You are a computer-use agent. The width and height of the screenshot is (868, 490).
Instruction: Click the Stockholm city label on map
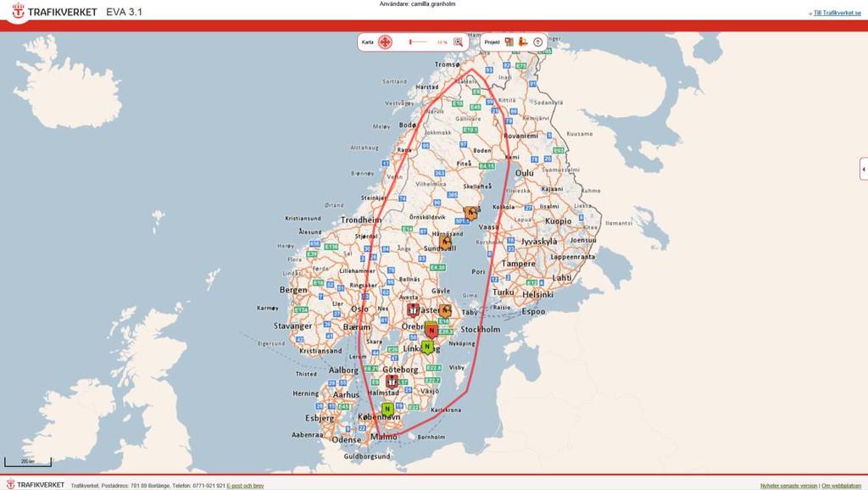tap(481, 329)
